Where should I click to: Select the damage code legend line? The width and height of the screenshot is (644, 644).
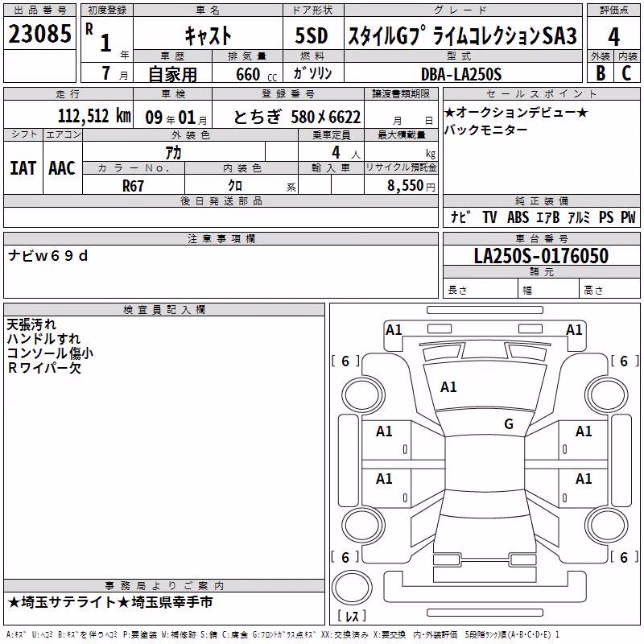tap(283, 635)
